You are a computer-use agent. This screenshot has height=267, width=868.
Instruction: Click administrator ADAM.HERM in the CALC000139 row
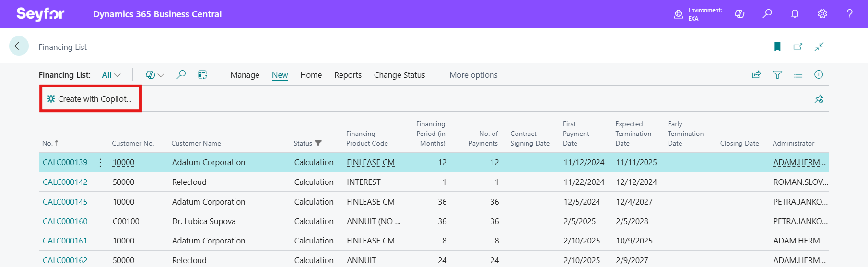[x=799, y=162]
